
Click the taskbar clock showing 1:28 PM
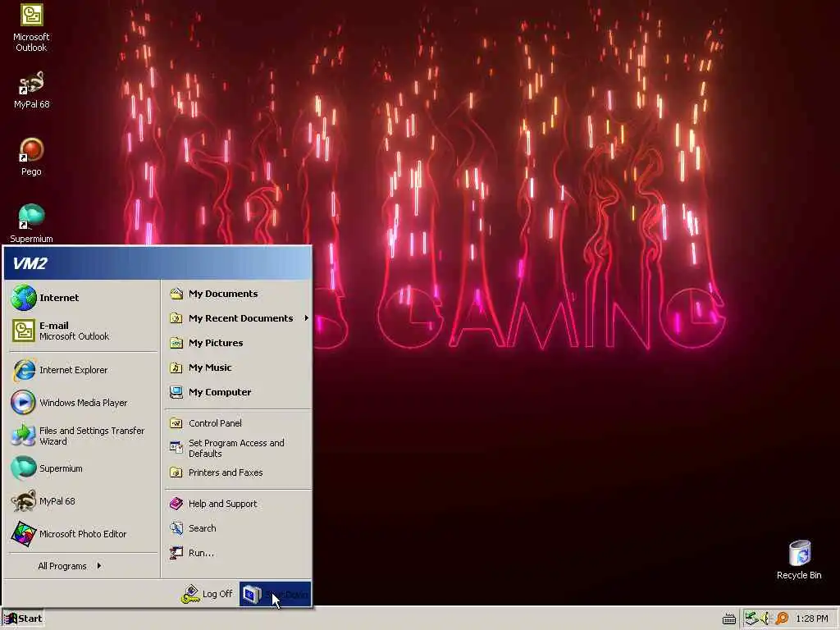pyautogui.click(x=811, y=619)
